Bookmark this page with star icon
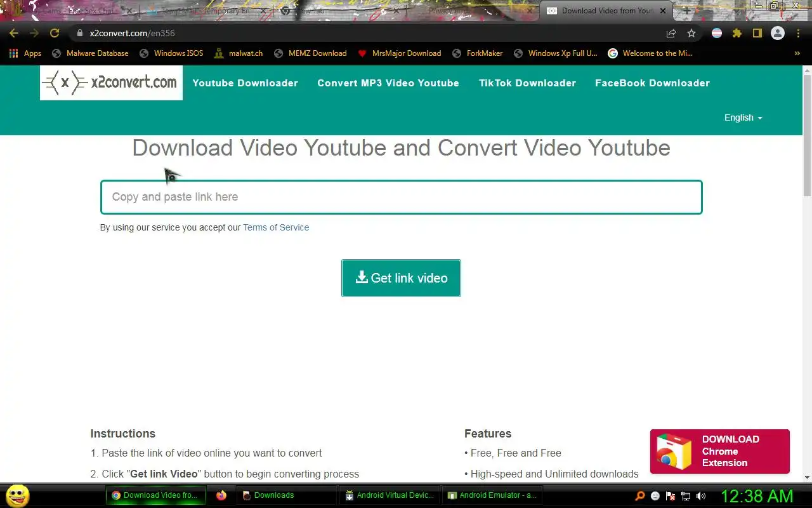This screenshot has height=508, width=812. click(691, 33)
